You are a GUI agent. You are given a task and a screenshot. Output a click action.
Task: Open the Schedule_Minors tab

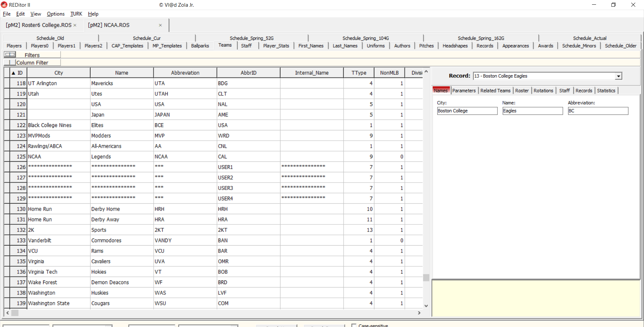click(579, 46)
